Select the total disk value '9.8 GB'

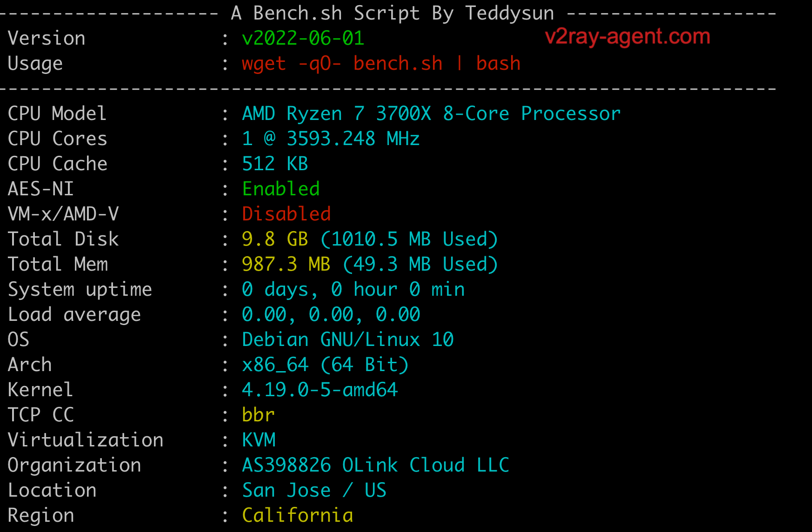[275, 239]
